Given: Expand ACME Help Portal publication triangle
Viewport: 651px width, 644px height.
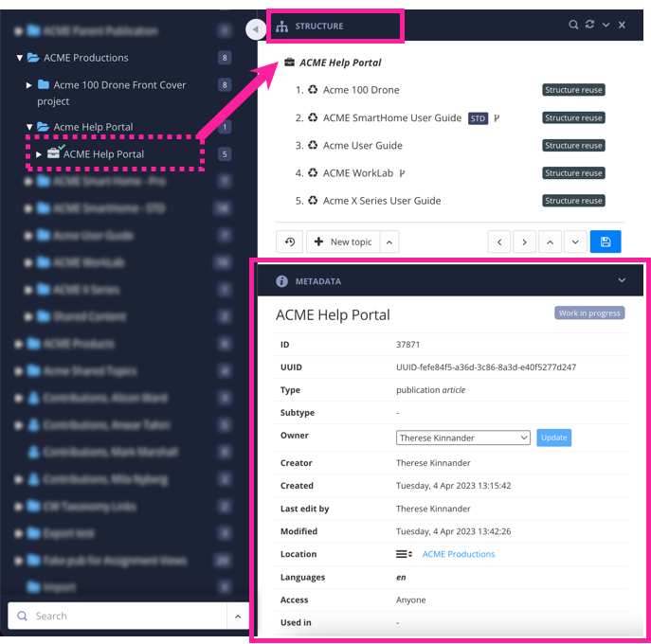Looking at the screenshot, I should (x=39, y=154).
